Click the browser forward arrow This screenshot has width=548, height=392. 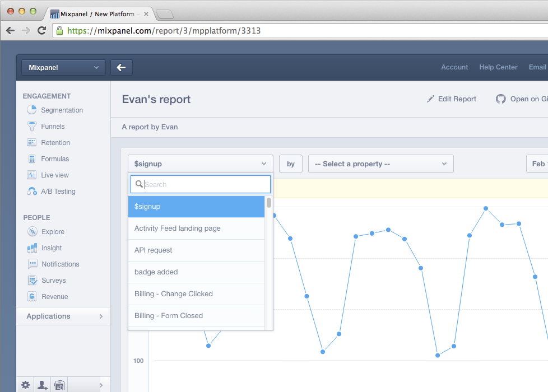pyautogui.click(x=26, y=31)
